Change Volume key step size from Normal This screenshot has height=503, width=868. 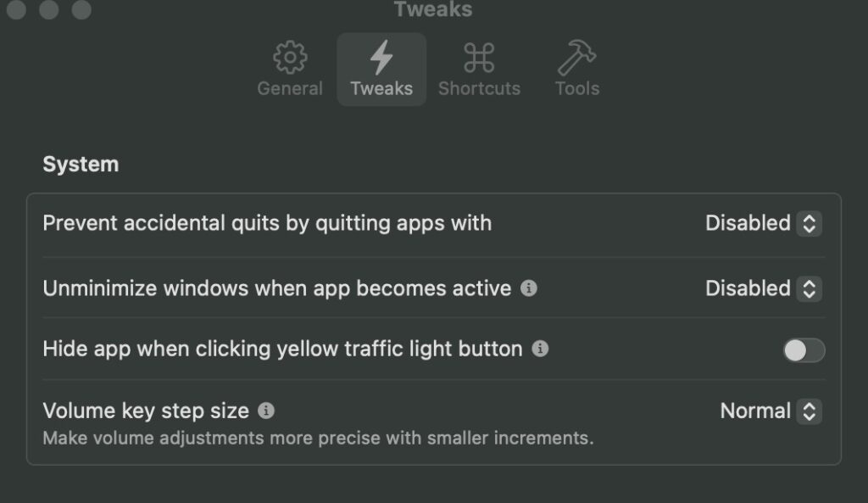pyautogui.click(x=771, y=411)
